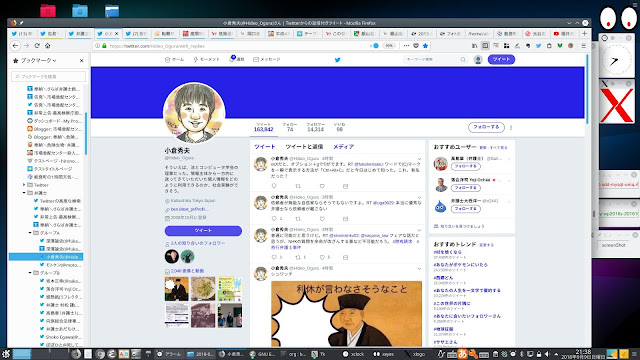Open the profile website link

[190, 209]
